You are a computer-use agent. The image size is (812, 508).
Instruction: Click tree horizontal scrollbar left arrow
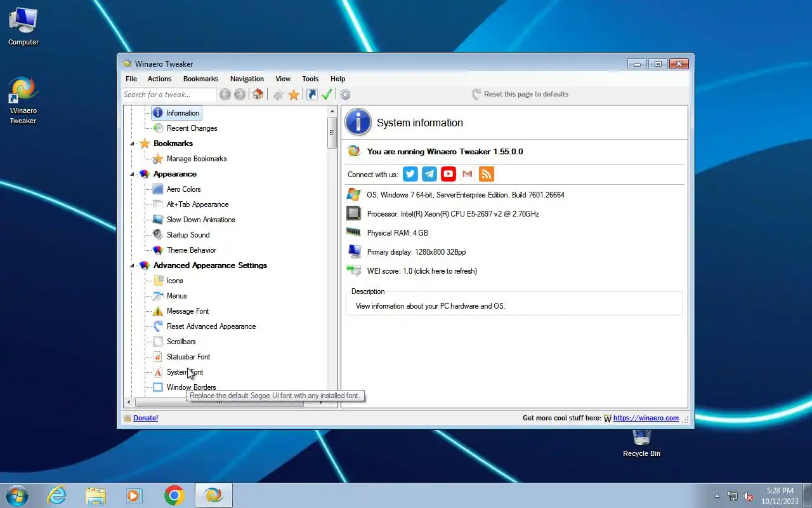click(129, 402)
